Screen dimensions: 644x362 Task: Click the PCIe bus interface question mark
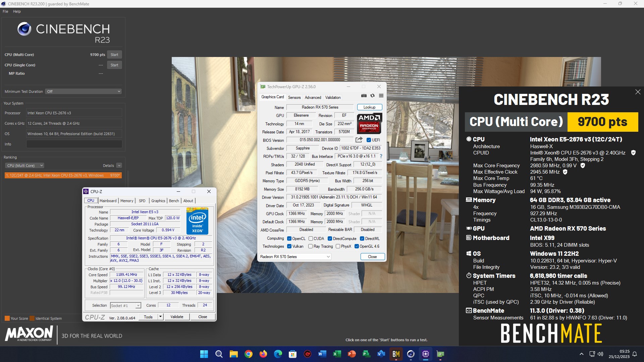click(381, 156)
